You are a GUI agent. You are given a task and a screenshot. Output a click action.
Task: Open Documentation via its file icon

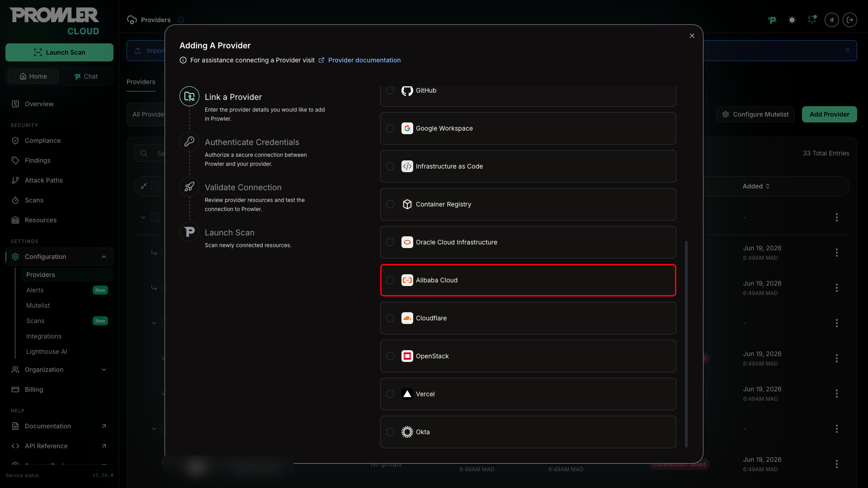(x=15, y=426)
